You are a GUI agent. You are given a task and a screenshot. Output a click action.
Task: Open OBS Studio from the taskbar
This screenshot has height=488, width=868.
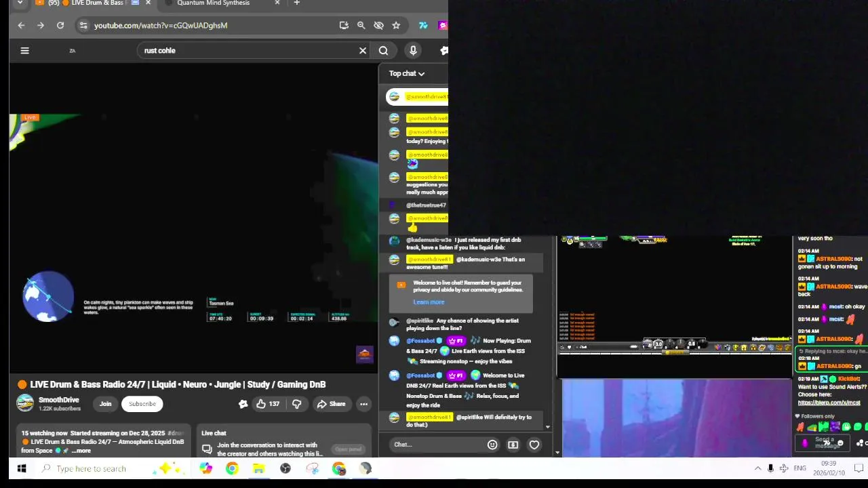pos(285,468)
